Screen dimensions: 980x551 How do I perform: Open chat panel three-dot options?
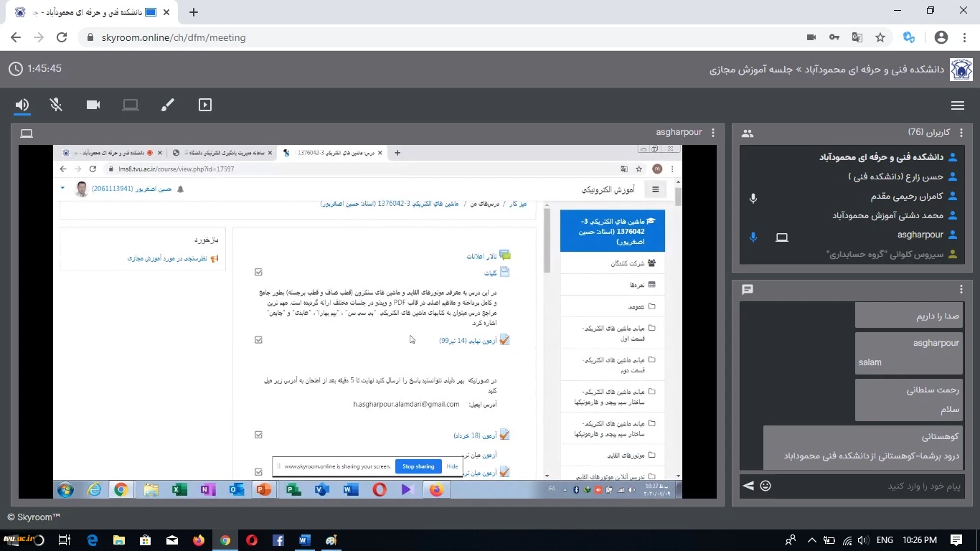coord(961,289)
